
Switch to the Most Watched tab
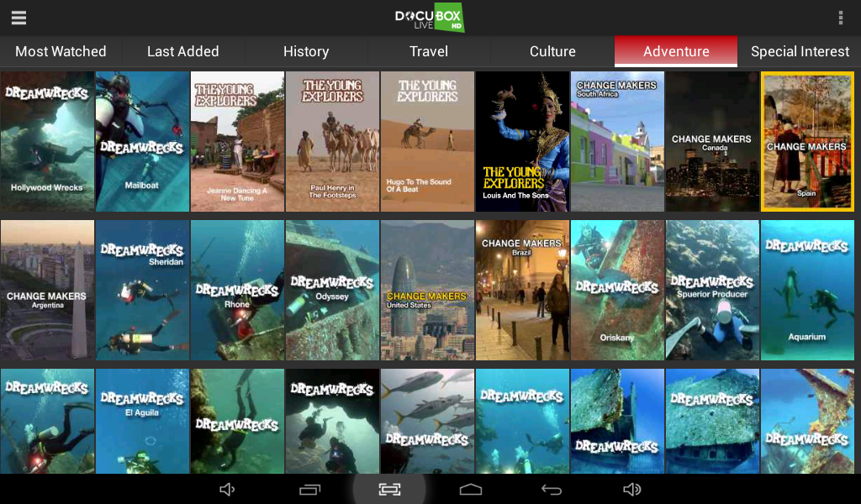(x=61, y=51)
